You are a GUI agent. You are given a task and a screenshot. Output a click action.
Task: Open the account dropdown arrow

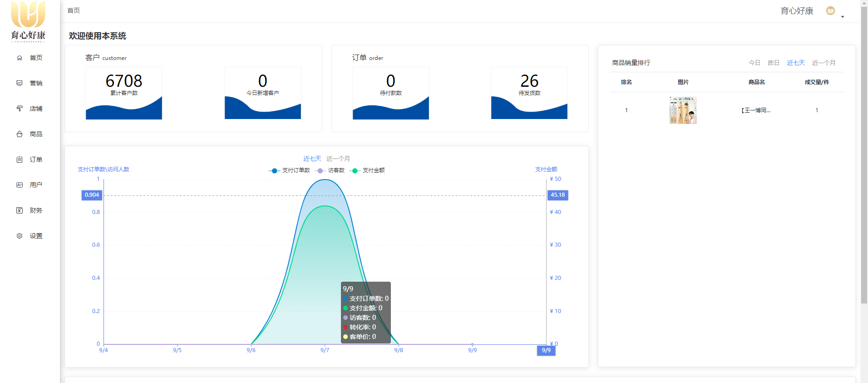tap(843, 17)
